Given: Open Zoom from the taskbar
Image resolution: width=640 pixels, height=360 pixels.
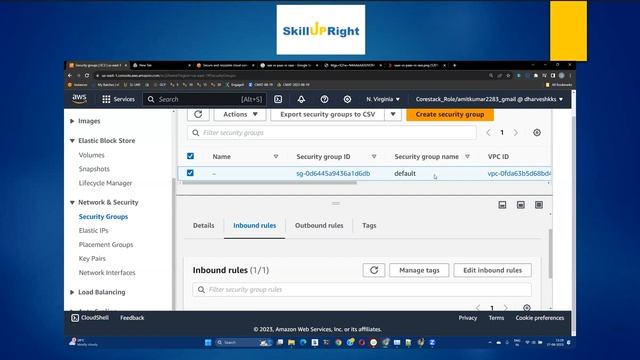Looking at the screenshot, I should [x=432, y=342].
